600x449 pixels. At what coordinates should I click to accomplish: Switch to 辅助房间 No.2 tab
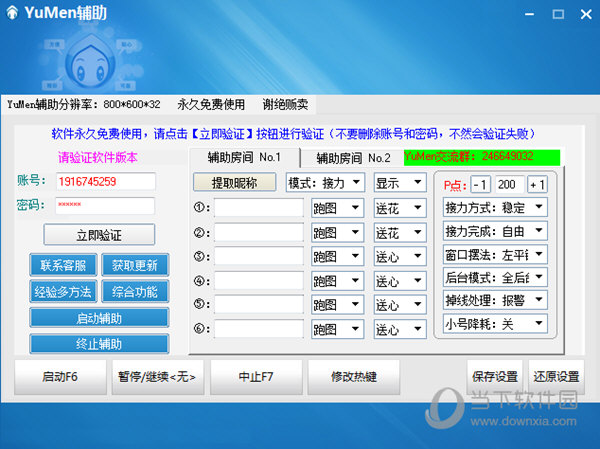353,158
